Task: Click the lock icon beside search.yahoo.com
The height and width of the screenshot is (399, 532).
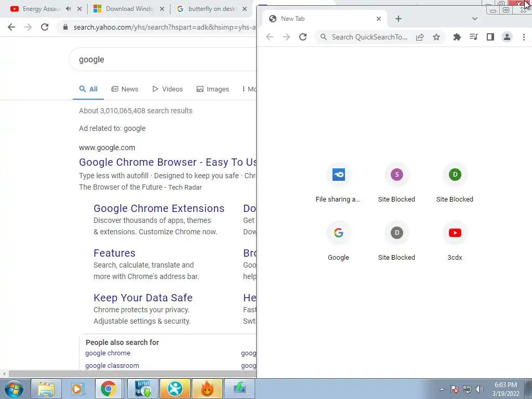Action: coord(65,27)
